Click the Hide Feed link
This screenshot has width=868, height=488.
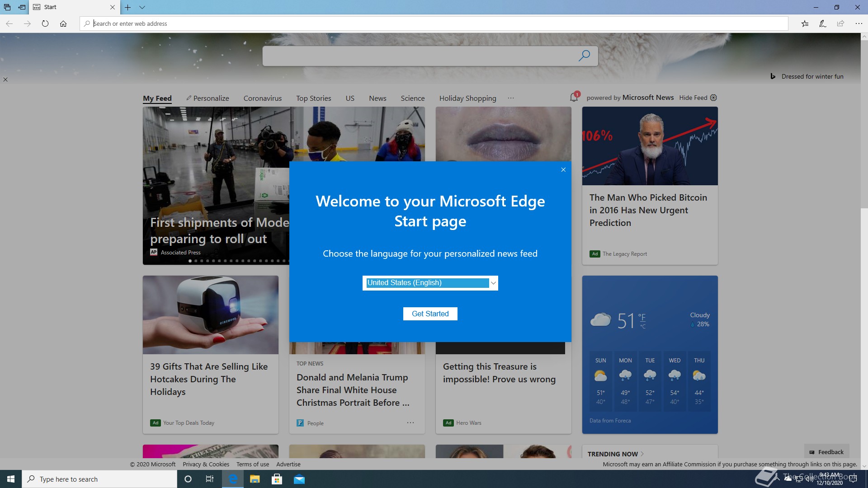tap(693, 98)
